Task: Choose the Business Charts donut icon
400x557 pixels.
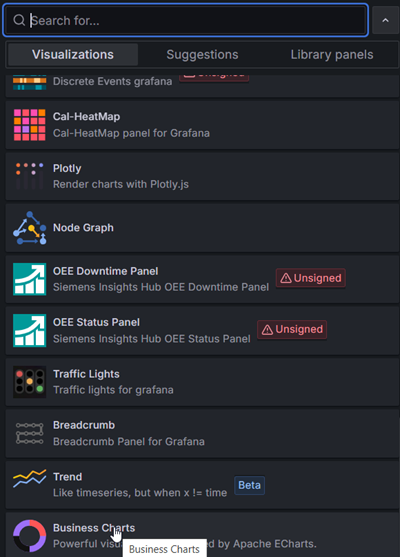Action: (x=29, y=536)
